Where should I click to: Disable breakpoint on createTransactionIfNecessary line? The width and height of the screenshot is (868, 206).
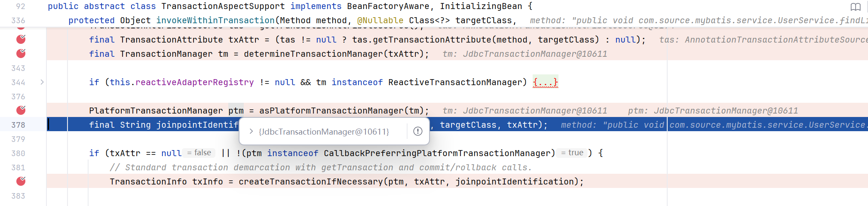[21, 181]
